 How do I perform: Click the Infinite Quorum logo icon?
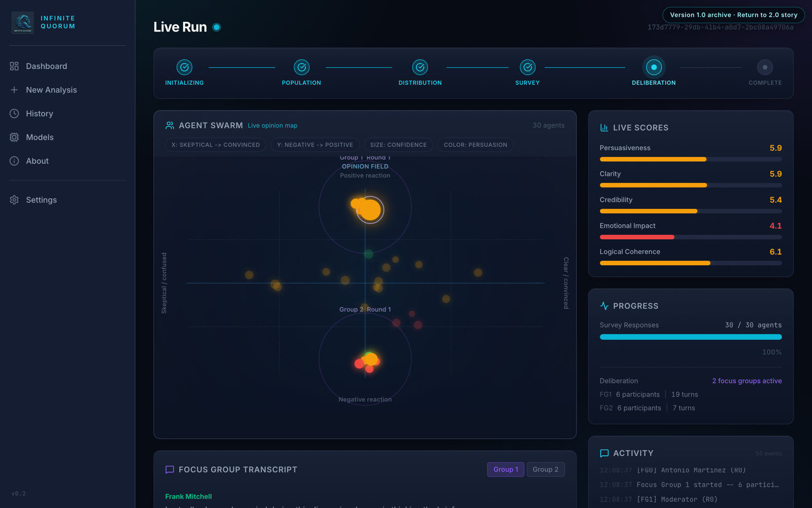(22, 22)
